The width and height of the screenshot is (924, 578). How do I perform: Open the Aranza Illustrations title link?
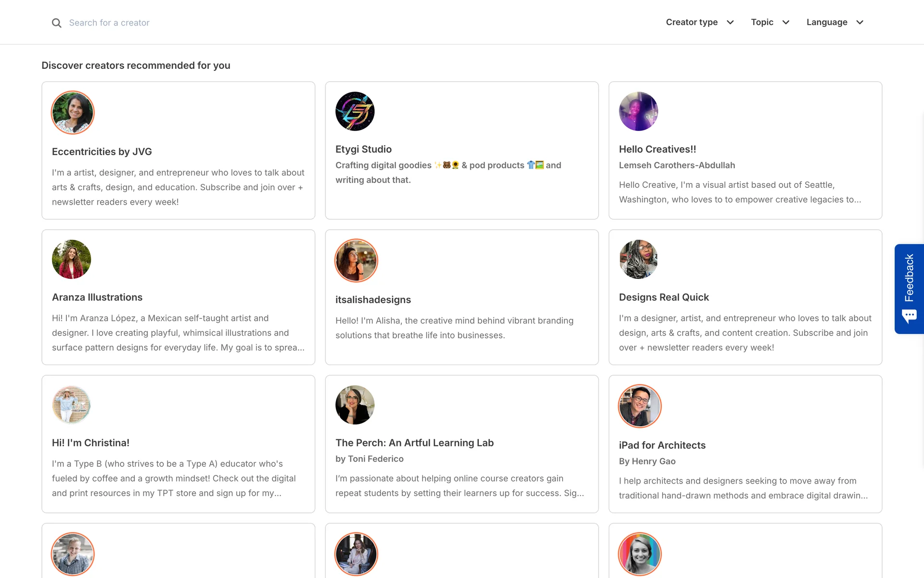tap(97, 297)
